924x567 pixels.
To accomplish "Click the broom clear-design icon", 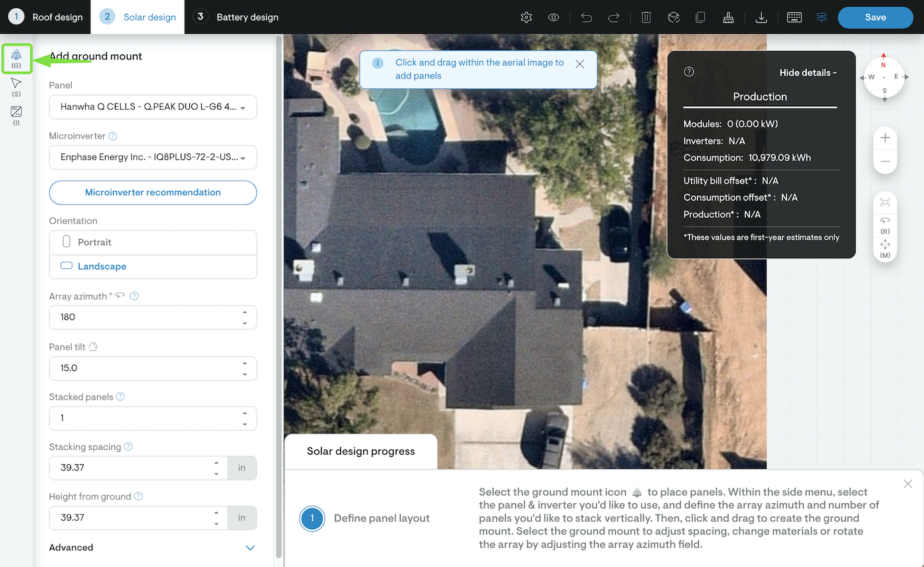I will tap(728, 18).
